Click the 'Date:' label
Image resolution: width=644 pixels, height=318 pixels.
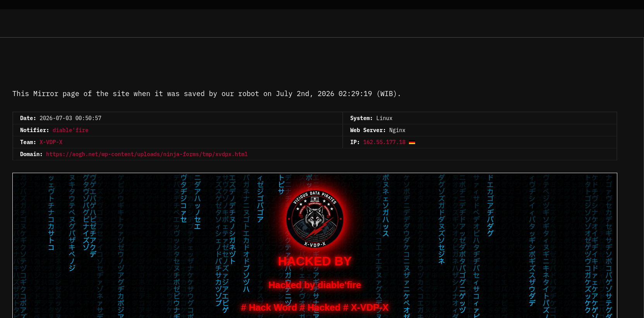28,118
